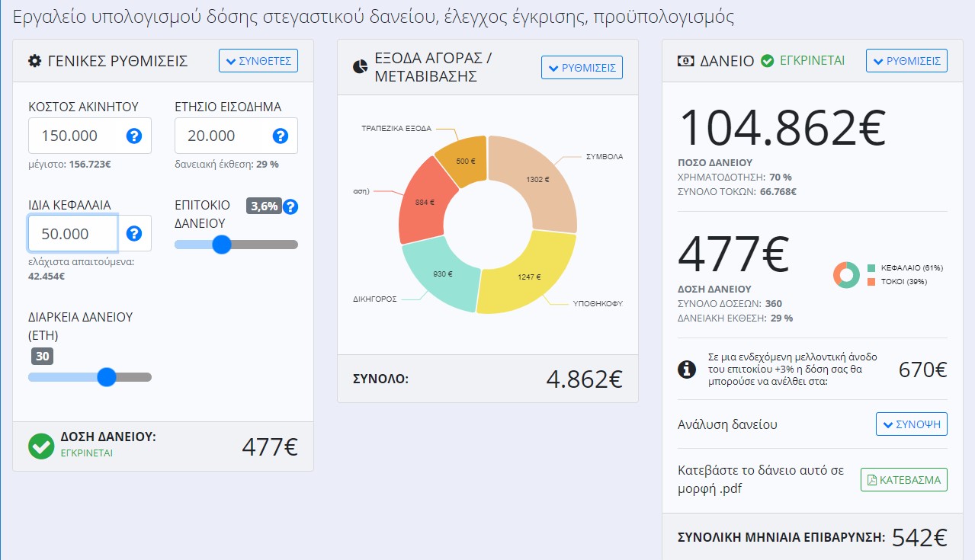Click green checkmark icon beside ΔΟΣΗ ΔΑΝΕΙΟΥ

point(41,446)
